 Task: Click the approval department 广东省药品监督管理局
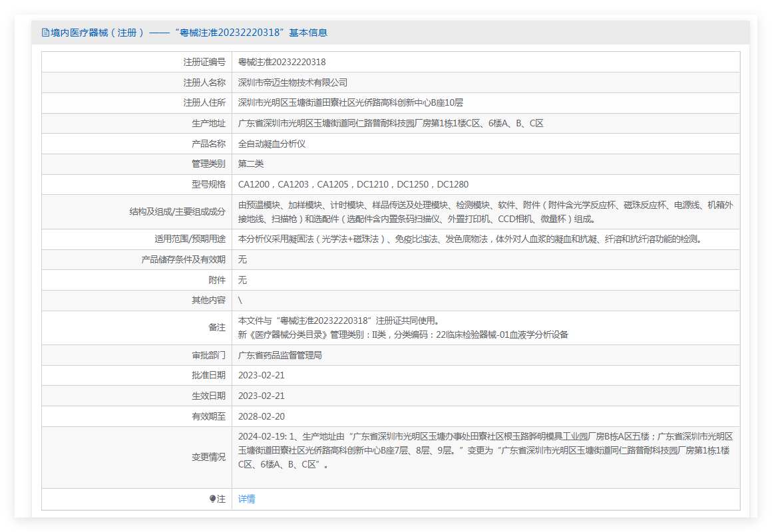[280, 355]
